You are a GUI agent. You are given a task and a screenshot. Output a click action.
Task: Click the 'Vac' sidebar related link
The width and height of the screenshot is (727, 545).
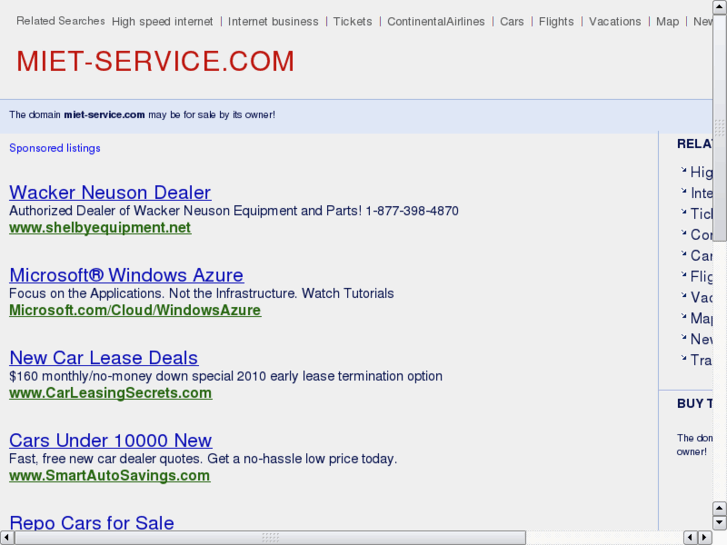point(701,297)
